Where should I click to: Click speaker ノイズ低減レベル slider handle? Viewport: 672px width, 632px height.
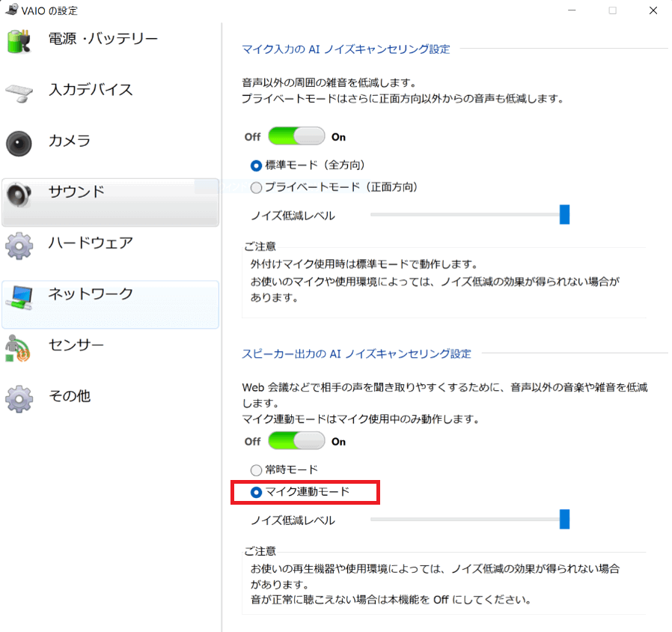click(x=564, y=519)
